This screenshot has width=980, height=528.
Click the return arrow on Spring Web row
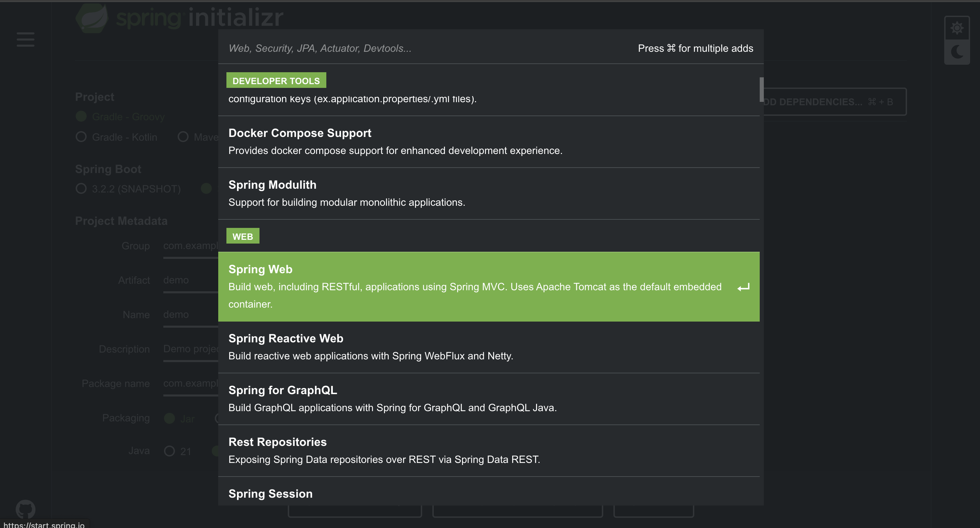click(743, 287)
